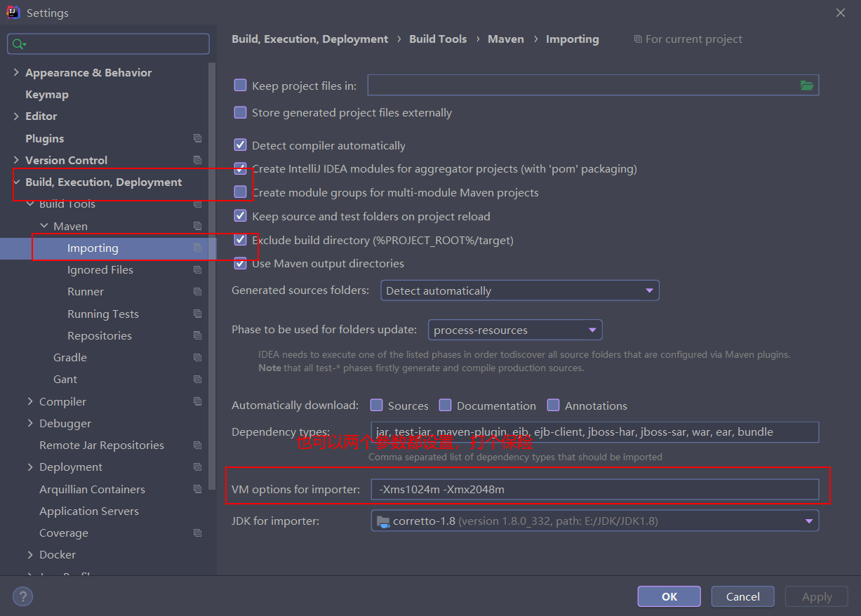Click the icon beside For current project

click(x=637, y=39)
